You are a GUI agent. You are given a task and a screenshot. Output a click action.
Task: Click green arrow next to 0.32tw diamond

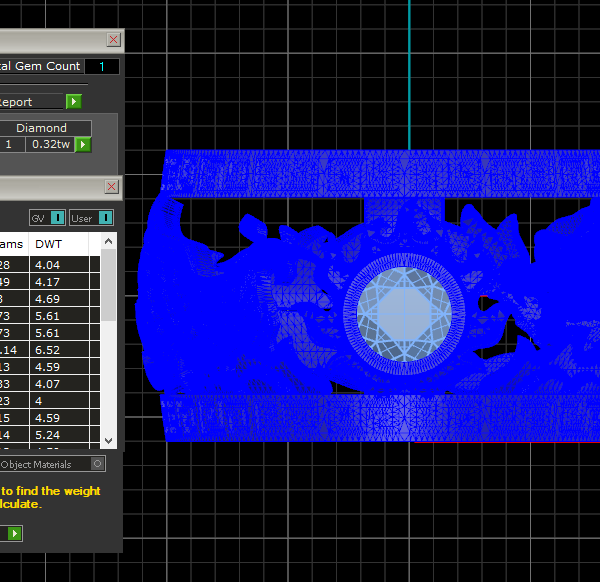(x=84, y=145)
